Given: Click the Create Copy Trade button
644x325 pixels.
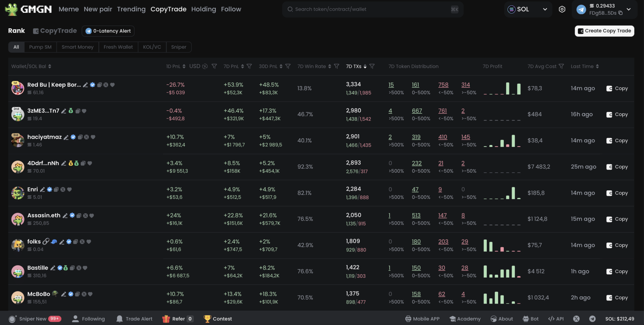Looking at the screenshot, I should (x=604, y=31).
